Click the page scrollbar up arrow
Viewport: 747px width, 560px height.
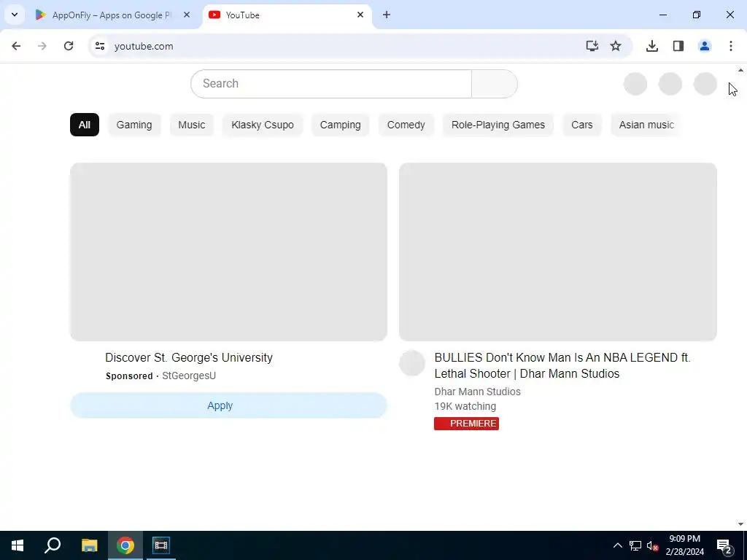(x=740, y=70)
